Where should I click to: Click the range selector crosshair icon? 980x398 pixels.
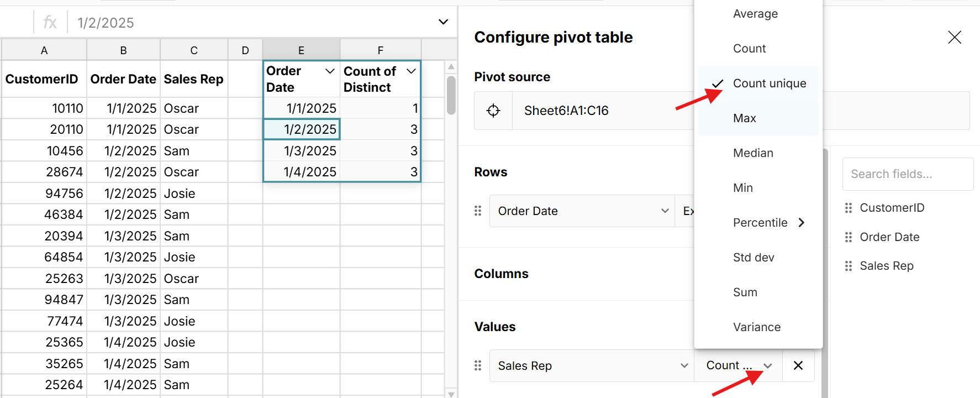[x=493, y=111]
